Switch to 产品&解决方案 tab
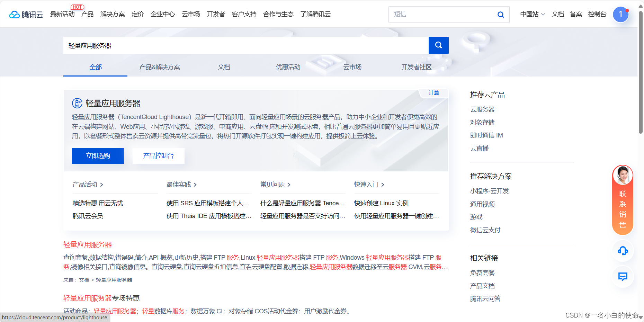 click(x=160, y=67)
